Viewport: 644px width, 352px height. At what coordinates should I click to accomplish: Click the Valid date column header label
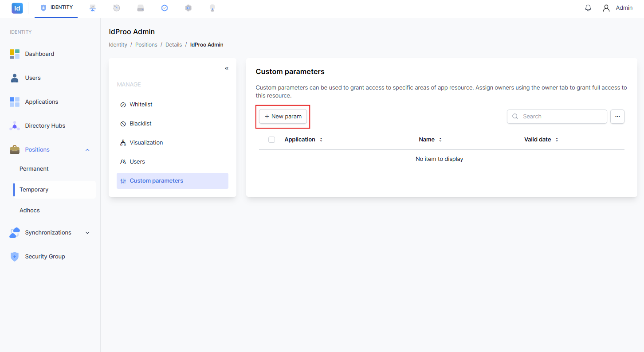tap(538, 140)
